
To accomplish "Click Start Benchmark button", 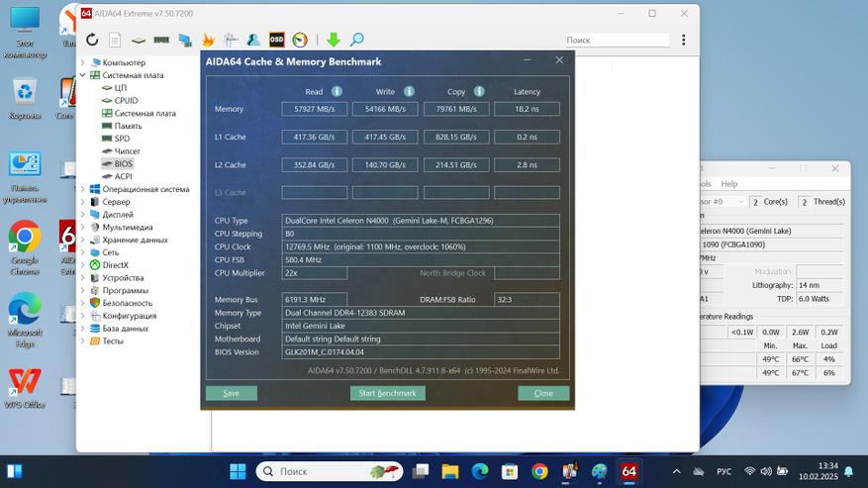I will tap(388, 393).
